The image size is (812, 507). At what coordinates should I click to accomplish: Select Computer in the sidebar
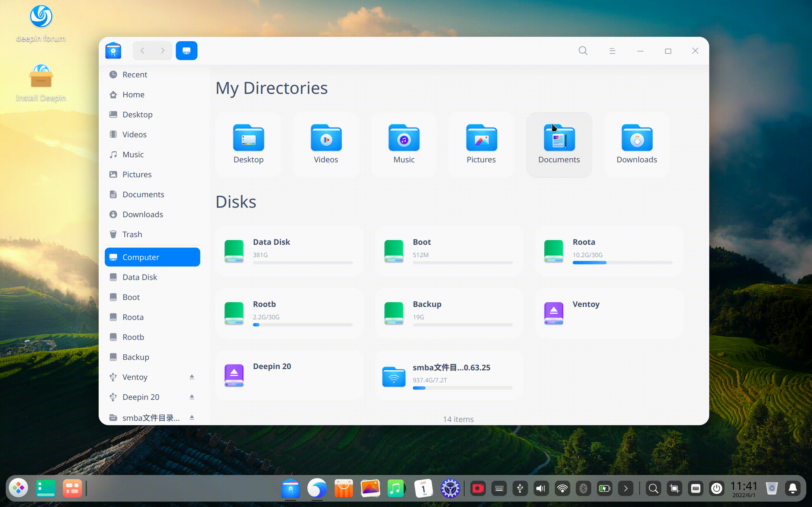[x=152, y=257]
